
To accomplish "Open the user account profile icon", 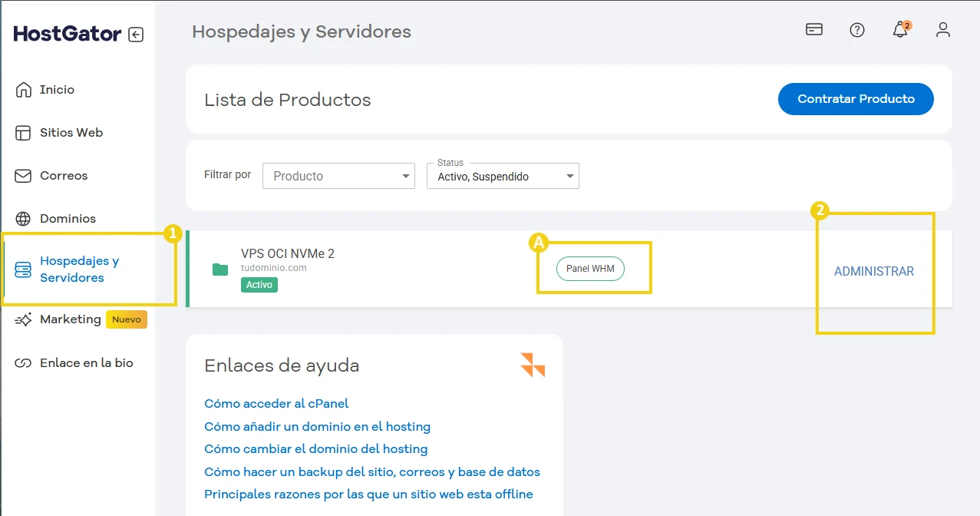I will point(942,30).
